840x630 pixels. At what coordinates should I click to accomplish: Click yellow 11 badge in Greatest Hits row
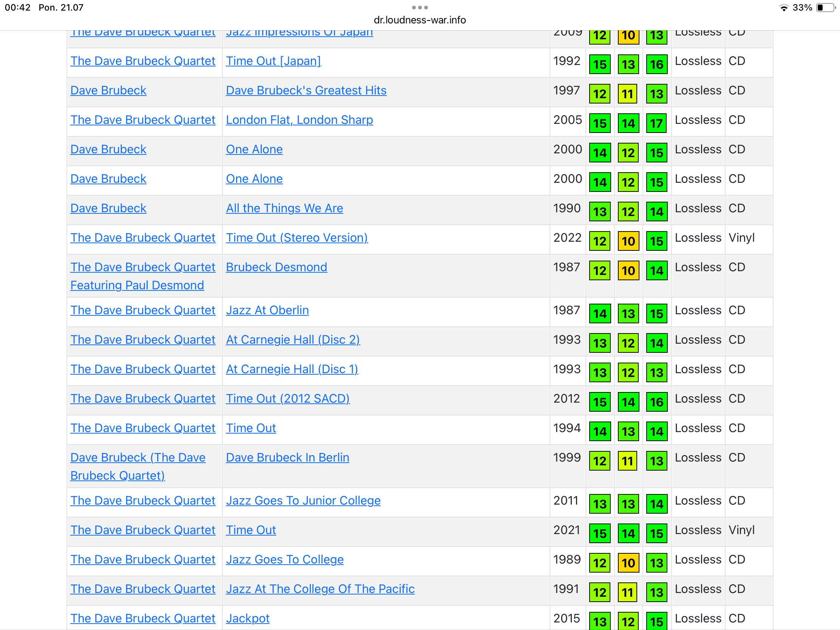pyautogui.click(x=628, y=94)
